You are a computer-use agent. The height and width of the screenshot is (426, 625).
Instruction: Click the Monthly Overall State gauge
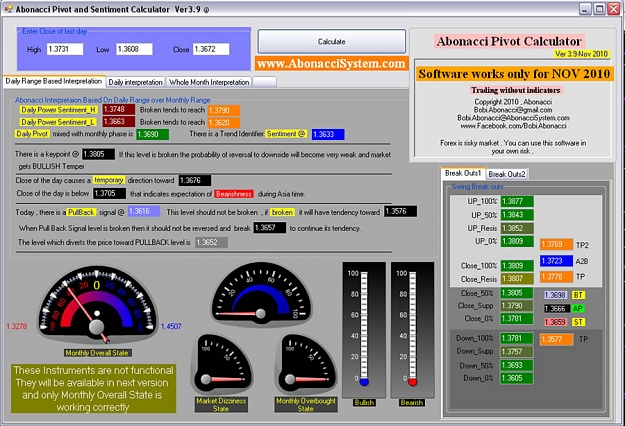click(97, 304)
